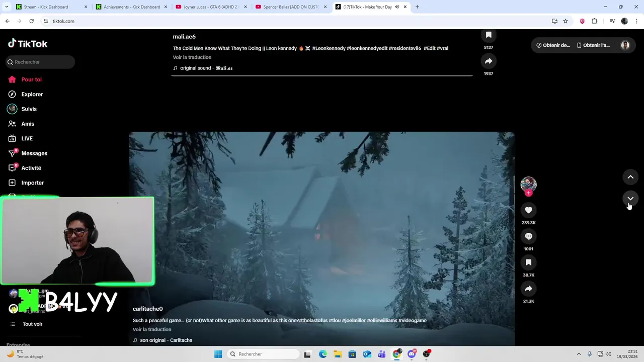
Task: Open the Pour toi feed
Action: pos(25,79)
